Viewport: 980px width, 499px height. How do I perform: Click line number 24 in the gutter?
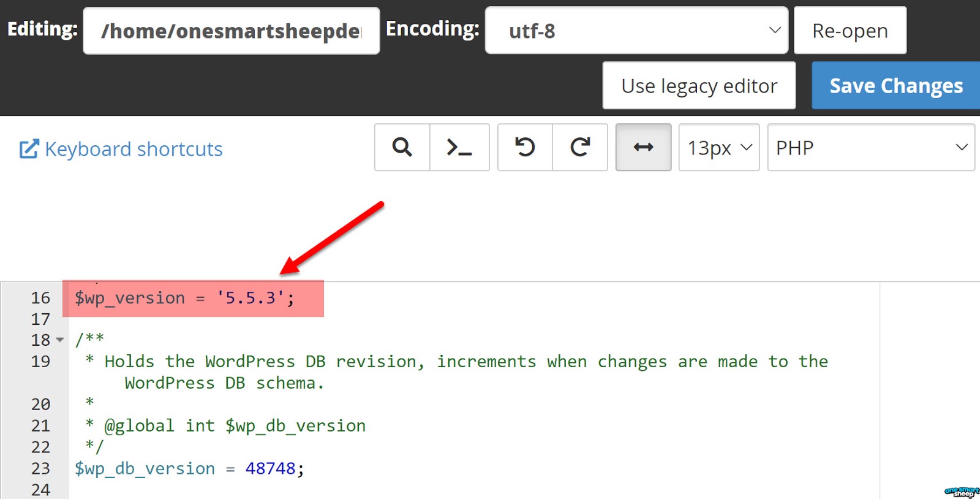pyautogui.click(x=40, y=490)
